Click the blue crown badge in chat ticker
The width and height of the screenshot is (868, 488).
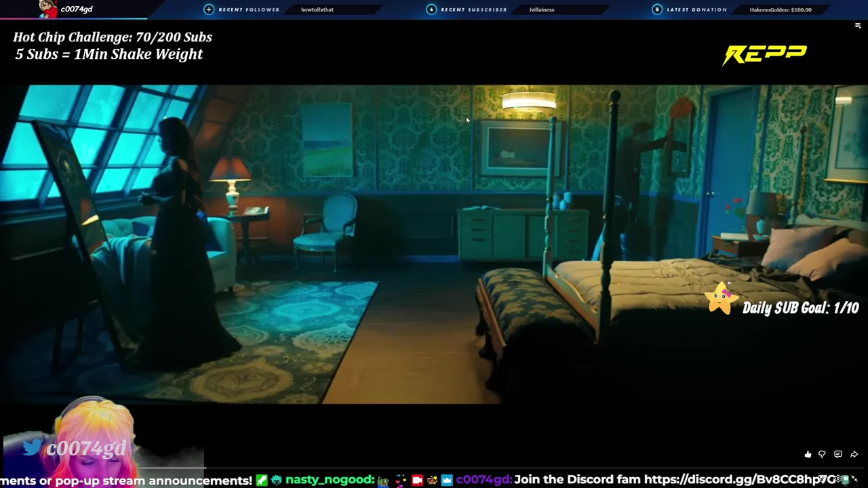click(447, 480)
